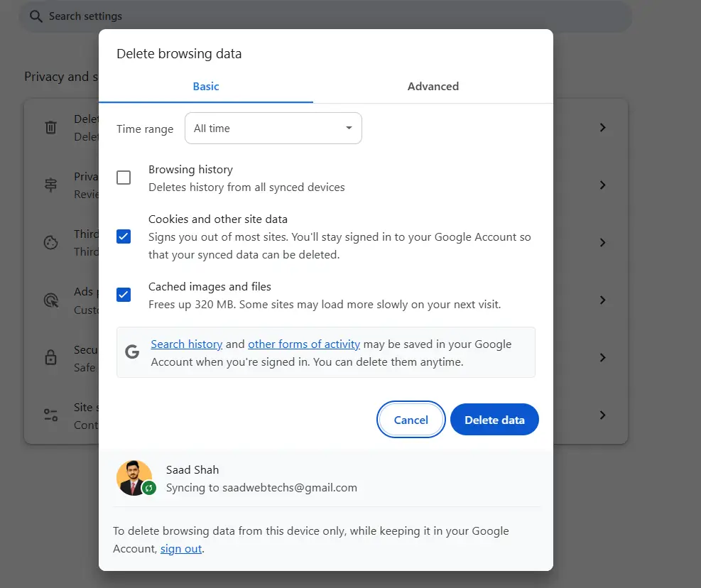This screenshot has height=588, width=701.
Task: Click the Site settings sliders icon
Action: point(51,415)
